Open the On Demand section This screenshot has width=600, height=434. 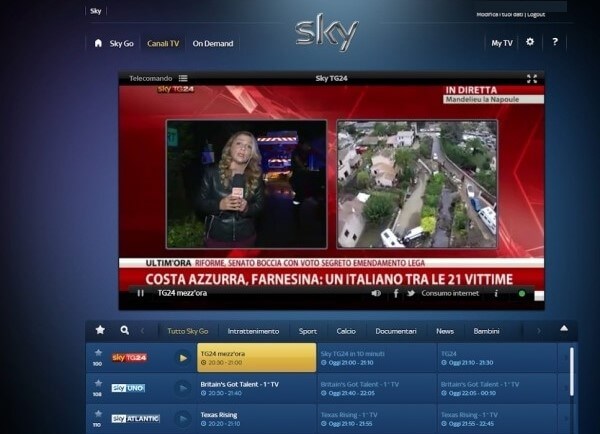pyautogui.click(x=213, y=44)
